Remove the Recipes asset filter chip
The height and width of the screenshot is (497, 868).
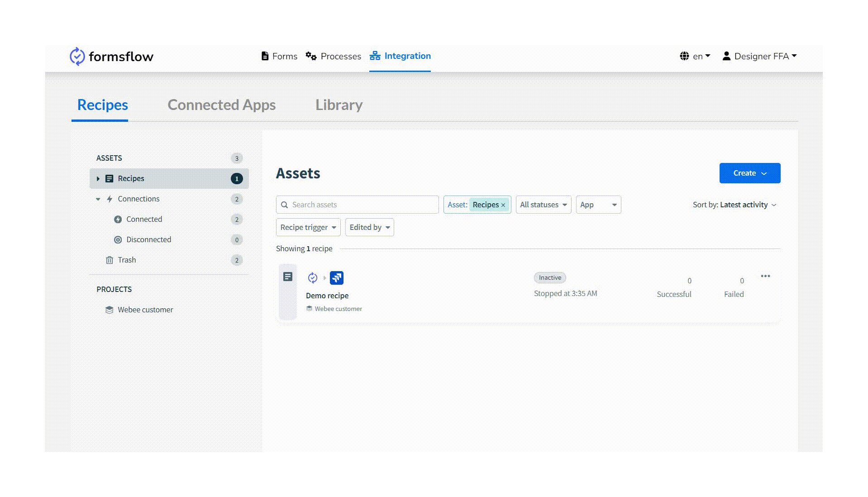[503, 205]
